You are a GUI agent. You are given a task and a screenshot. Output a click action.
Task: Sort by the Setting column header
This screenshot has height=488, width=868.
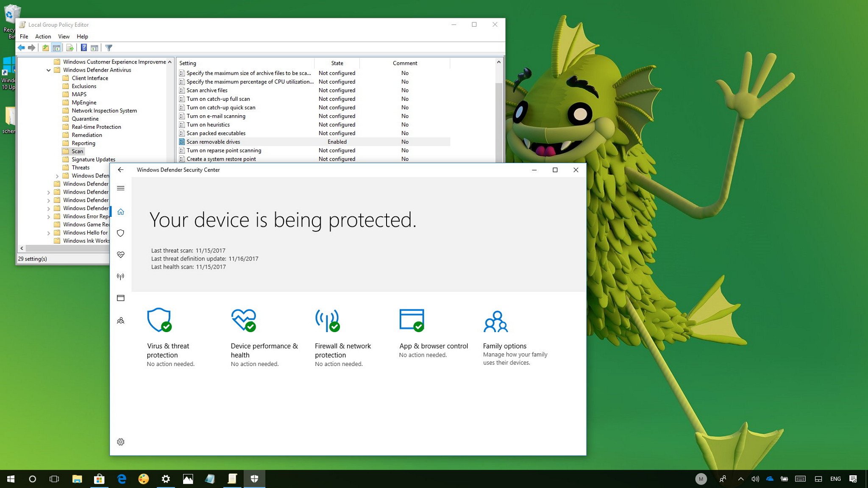245,63
